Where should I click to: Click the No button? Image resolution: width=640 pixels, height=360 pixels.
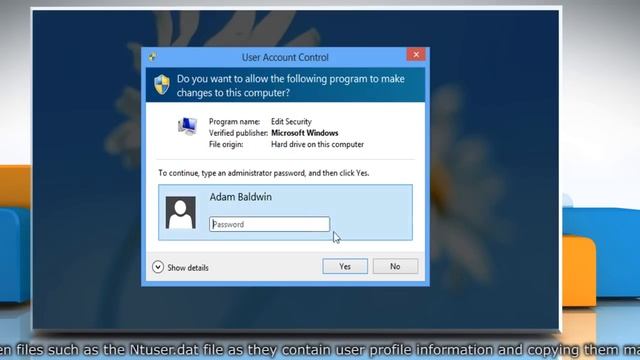coord(395,267)
